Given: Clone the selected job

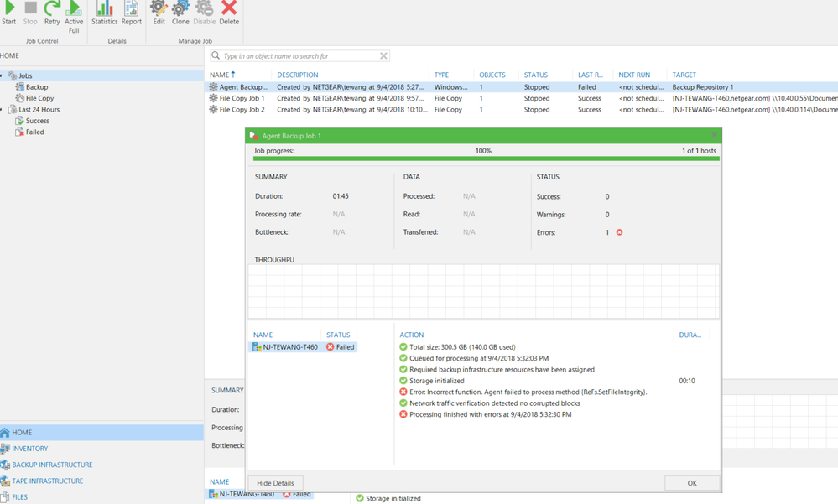Looking at the screenshot, I should click(x=180, y=13).
